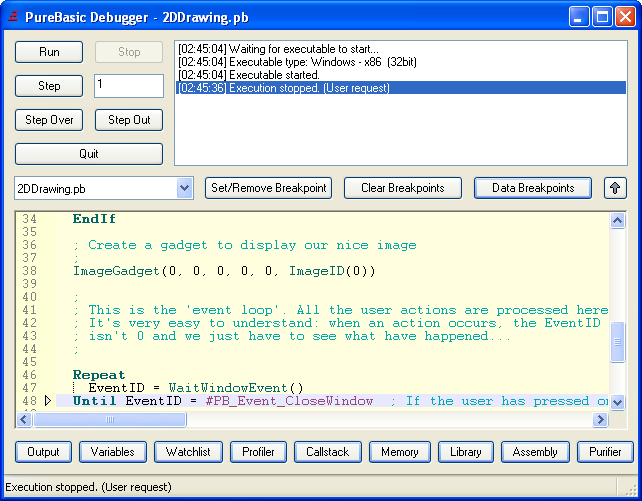Click the 'Repeat' keyword on line 46
This screenshot has width=642, height=501.
(99, 375)
